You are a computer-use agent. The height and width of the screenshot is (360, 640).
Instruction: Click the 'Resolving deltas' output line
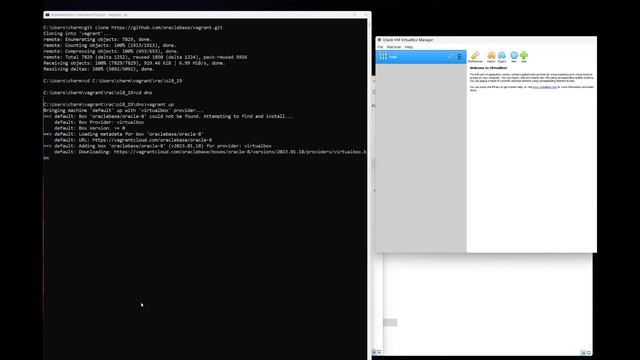pos(99,69)
